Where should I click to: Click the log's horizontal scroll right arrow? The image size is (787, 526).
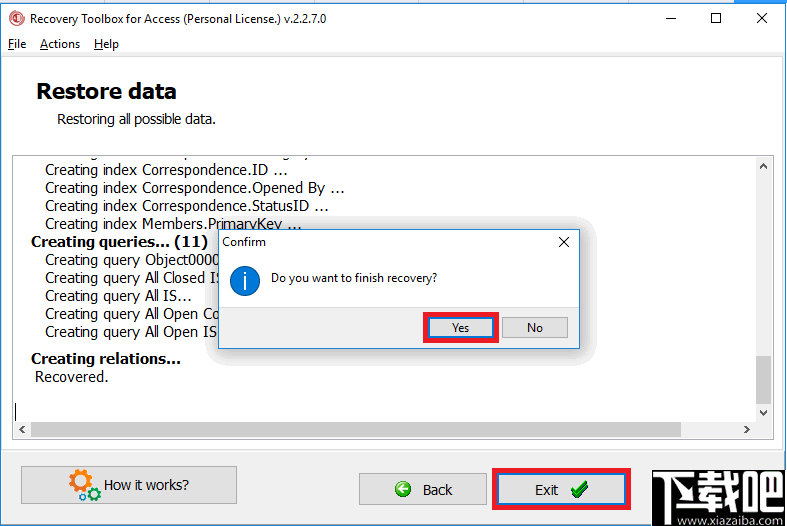747,430
